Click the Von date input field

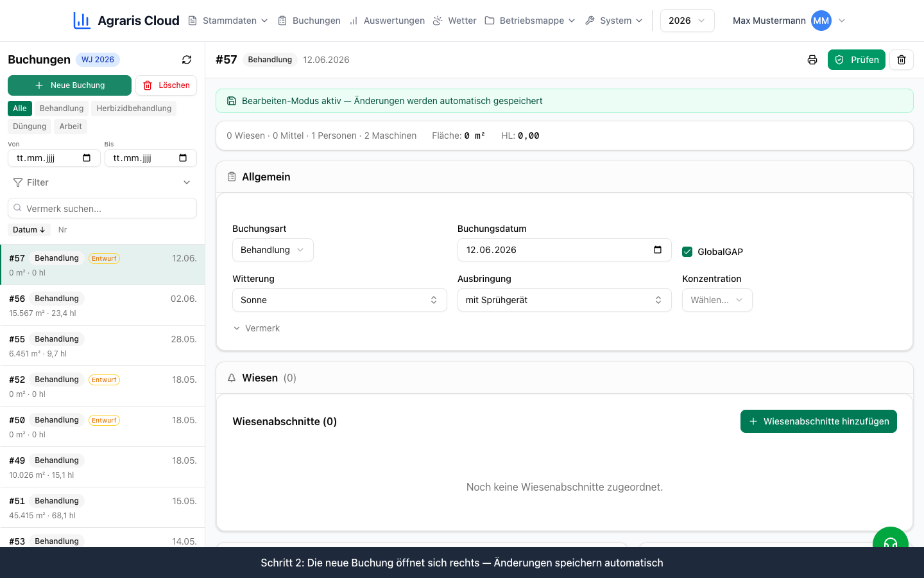[54, 158]
